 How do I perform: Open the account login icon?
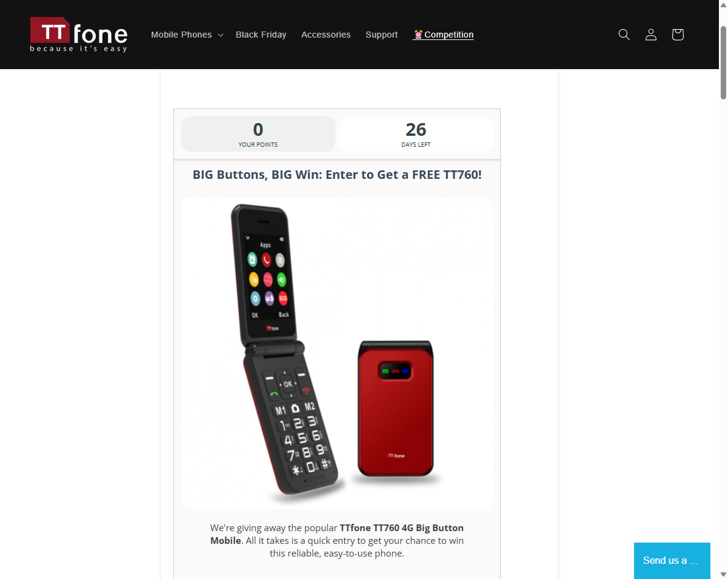tap(651, 35)
